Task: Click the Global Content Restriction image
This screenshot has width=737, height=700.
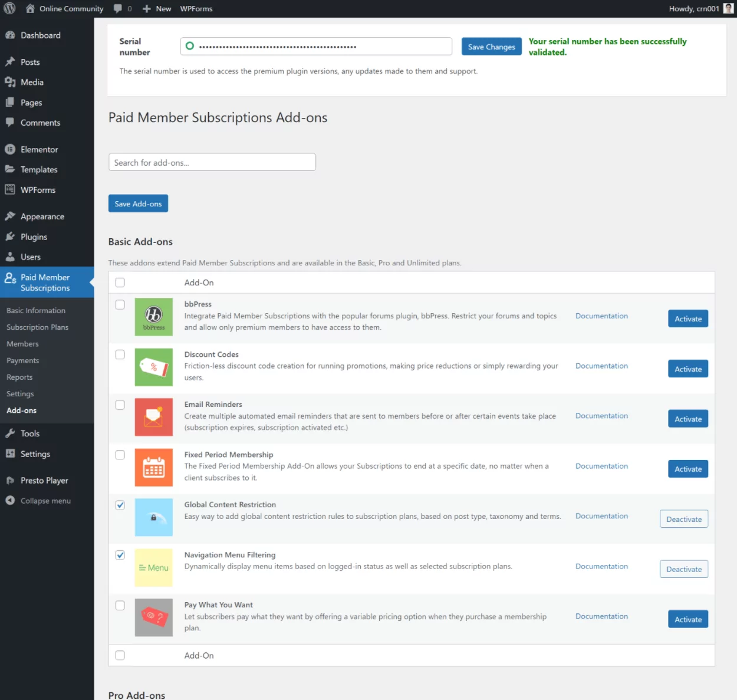Action: (x=153, y=517)
